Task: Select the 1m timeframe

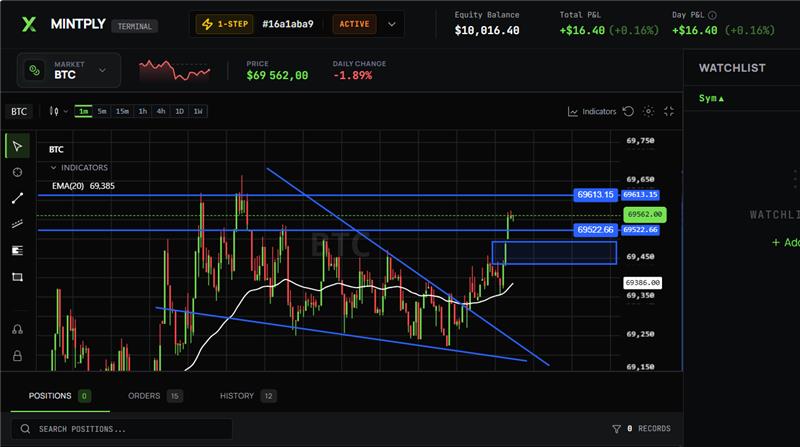Action: click(83, 111)
